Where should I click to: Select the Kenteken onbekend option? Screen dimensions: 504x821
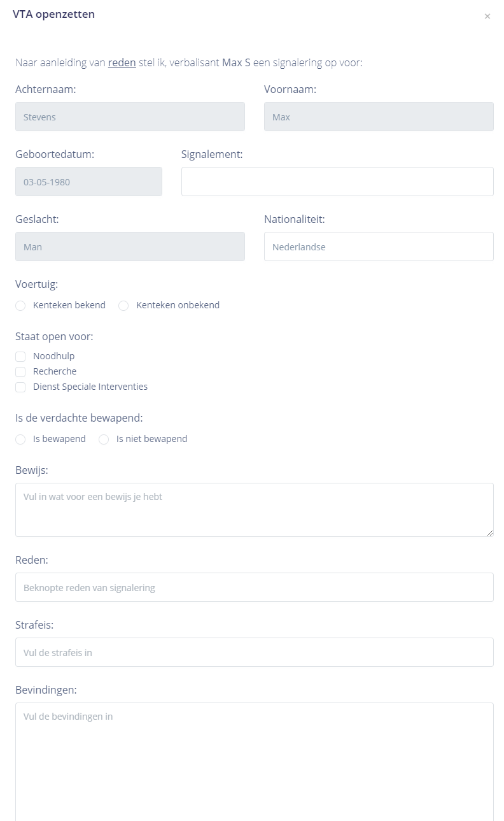123,306
